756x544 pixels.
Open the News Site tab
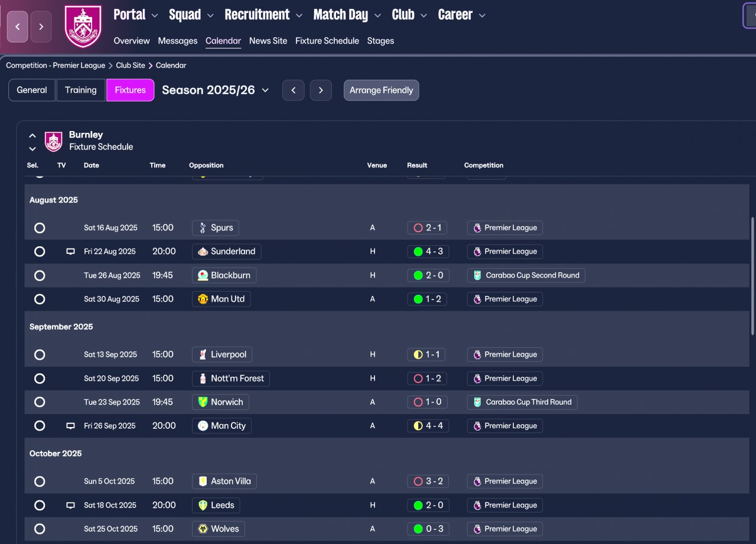[x=268, y=41]
